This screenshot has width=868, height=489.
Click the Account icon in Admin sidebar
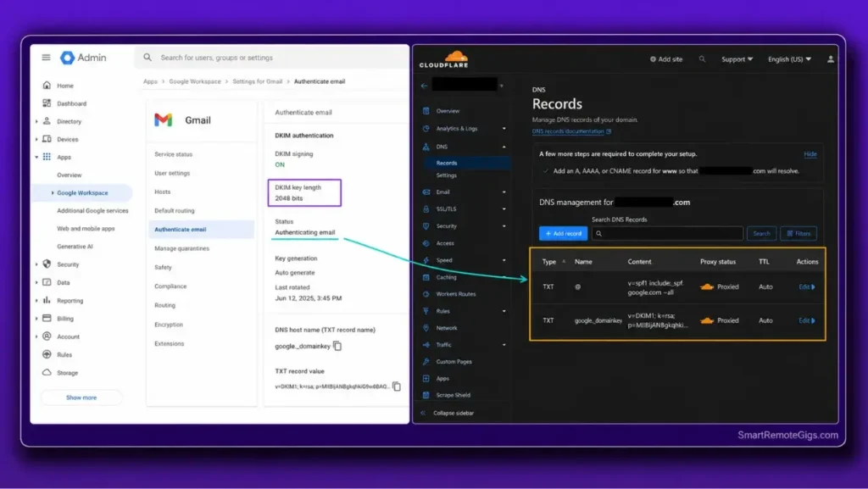47,336
